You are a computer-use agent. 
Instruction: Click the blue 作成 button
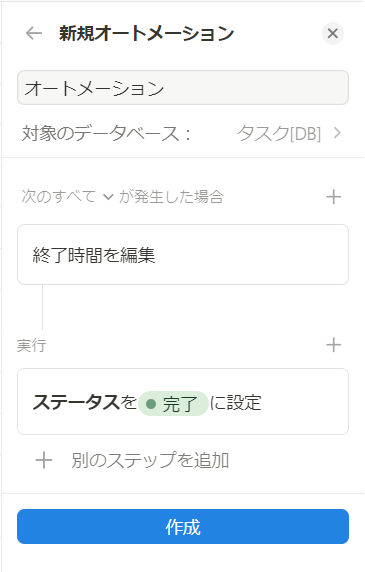coord(183,526)
